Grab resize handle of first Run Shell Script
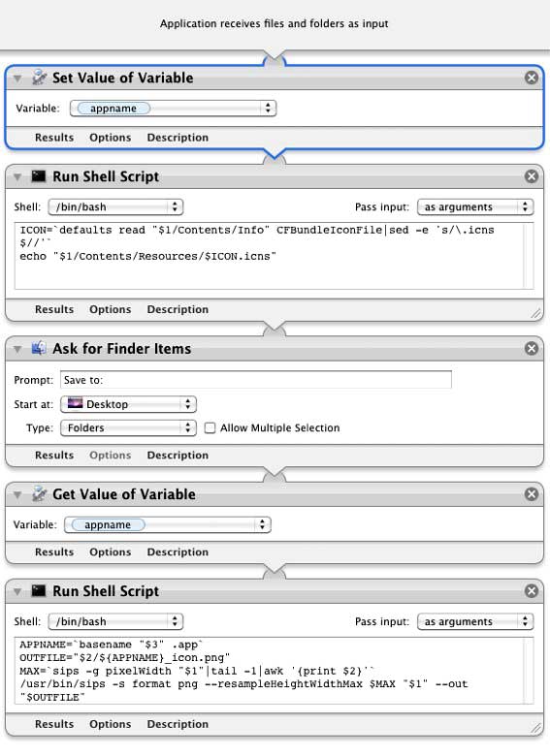 535,314
